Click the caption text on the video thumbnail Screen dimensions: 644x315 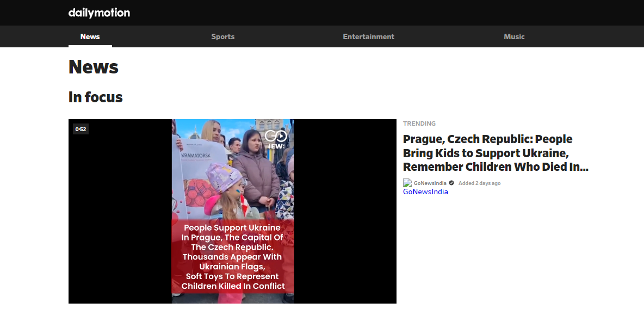233,257
